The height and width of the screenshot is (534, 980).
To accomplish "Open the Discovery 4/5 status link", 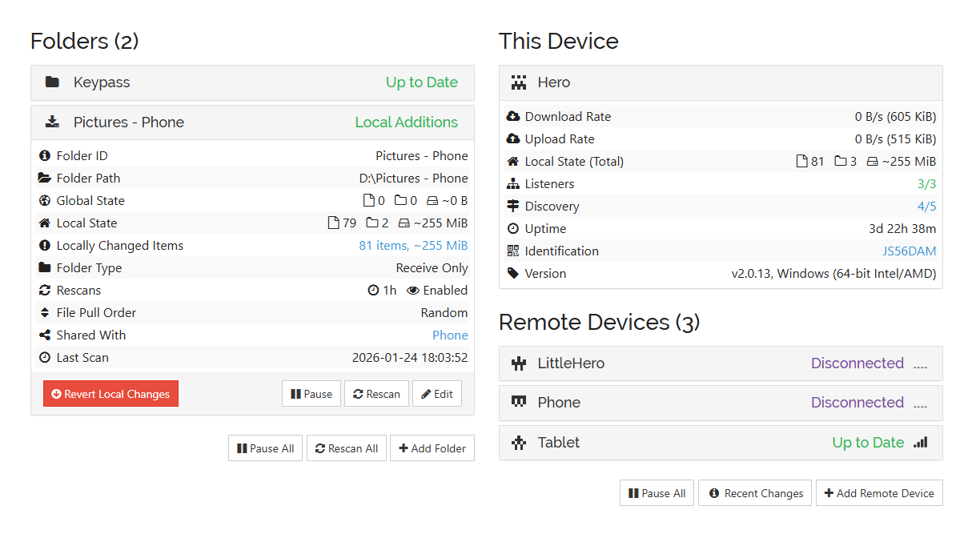I will coord(926,207).
